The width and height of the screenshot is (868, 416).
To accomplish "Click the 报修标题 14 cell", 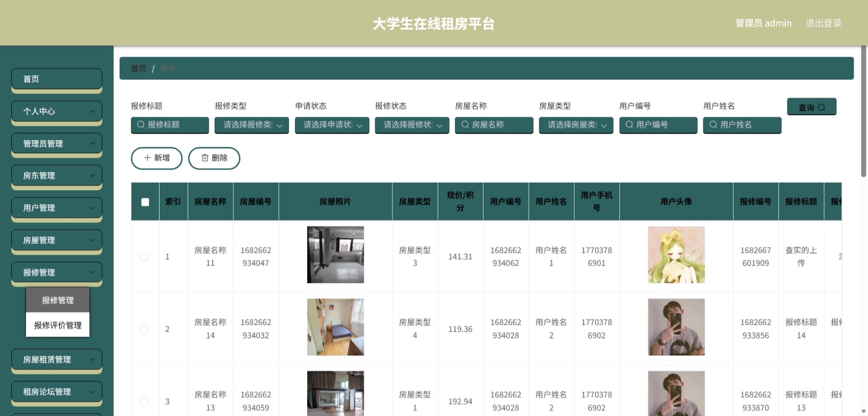I will 801,329.
